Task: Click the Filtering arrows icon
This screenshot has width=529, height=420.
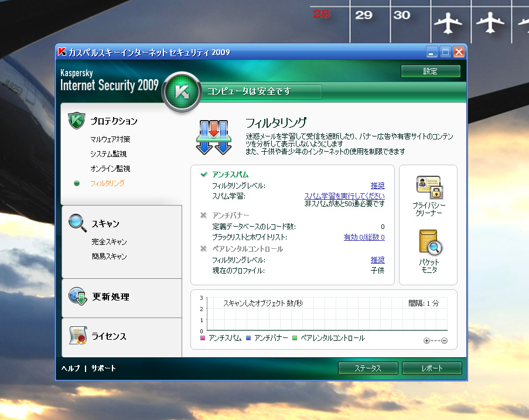Action: click(x=214, y=137)
